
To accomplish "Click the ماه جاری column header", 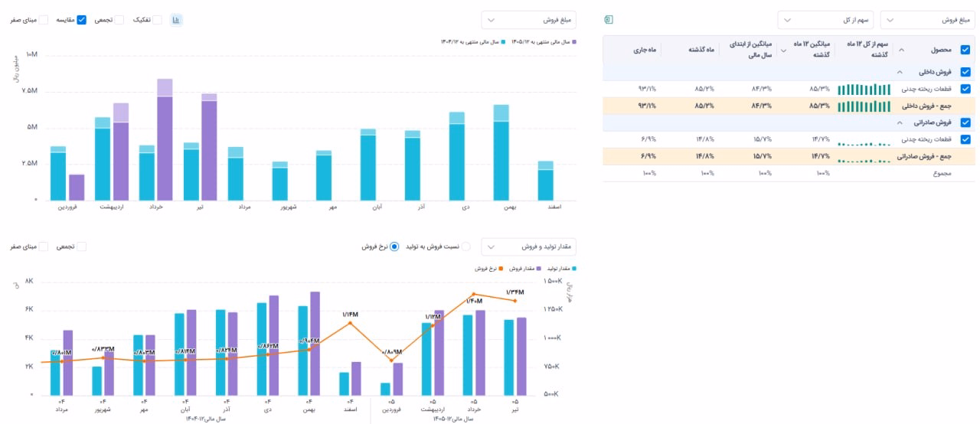I will tap(644, 50).
